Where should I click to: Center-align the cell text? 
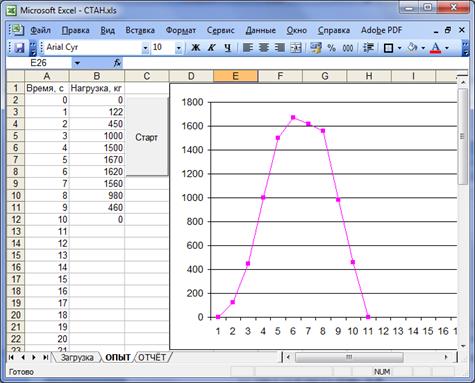click(x=263, y=48)
